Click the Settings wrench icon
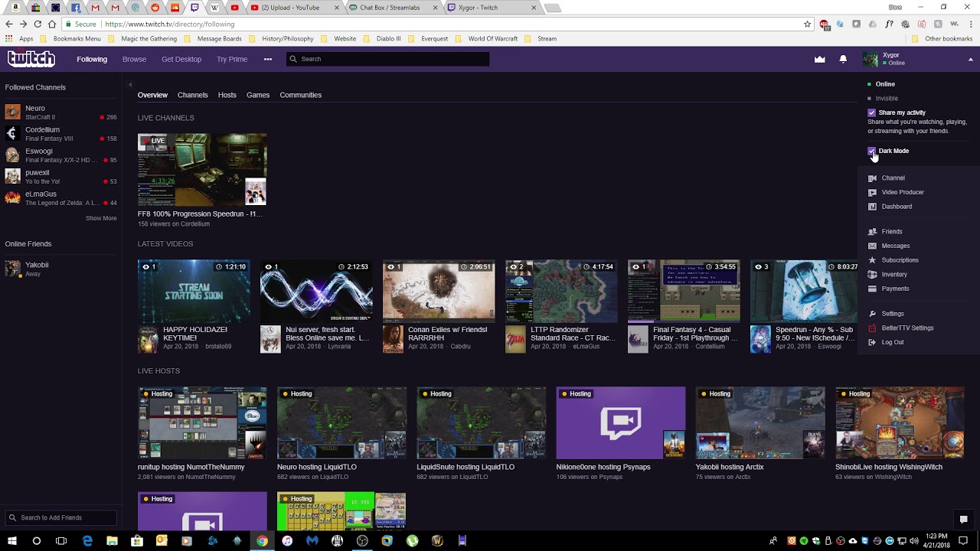The width and height of the screenshot is (980, 551). click(872, 314)
